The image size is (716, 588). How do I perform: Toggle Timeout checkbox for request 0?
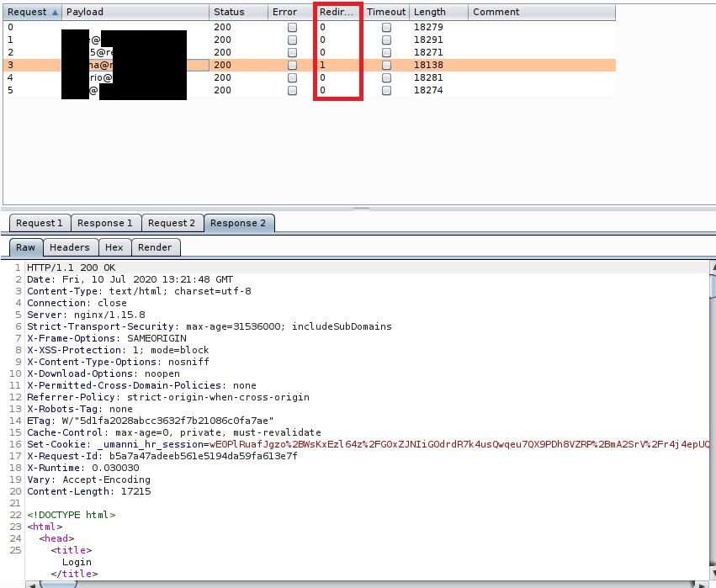point(386,28)
